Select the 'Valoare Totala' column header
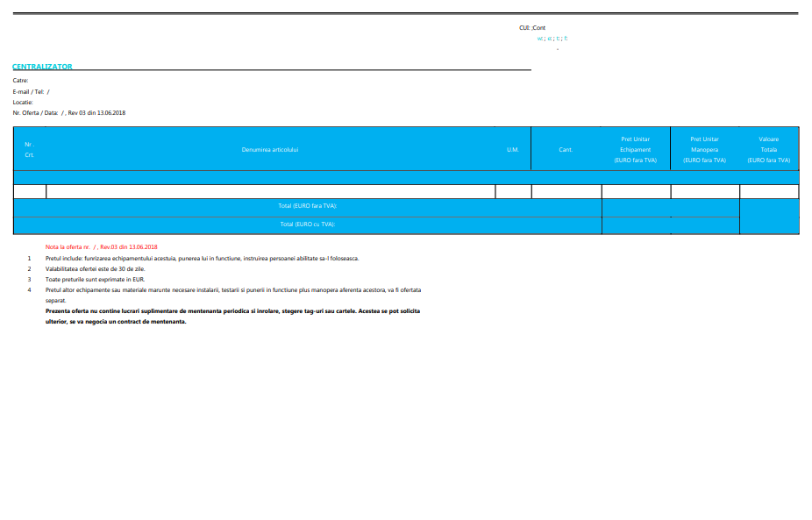This screenshot has width=812, height=520. 768,149
